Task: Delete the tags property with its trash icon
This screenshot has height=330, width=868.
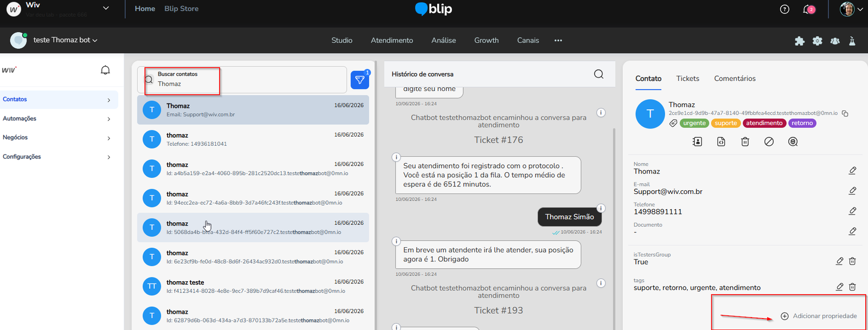Action: 852,287
